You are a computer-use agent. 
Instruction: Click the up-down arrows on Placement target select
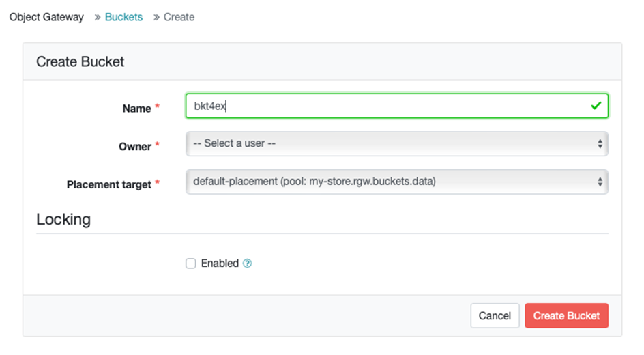click(600, 182)
